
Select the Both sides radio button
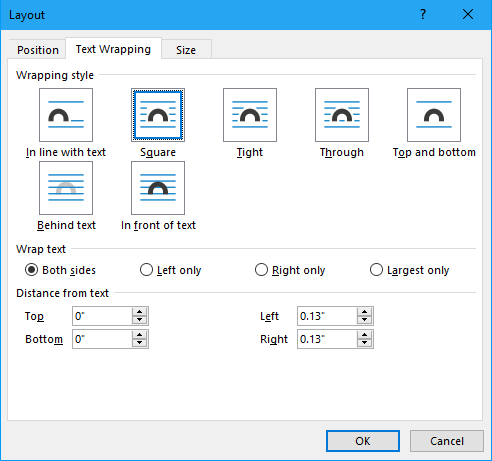(x=31, y=270)
